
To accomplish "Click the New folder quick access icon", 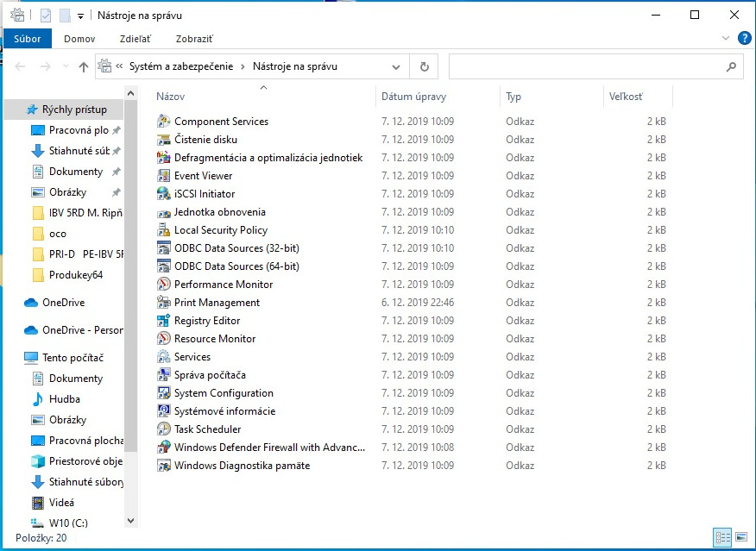I will (x=65, y=16).
